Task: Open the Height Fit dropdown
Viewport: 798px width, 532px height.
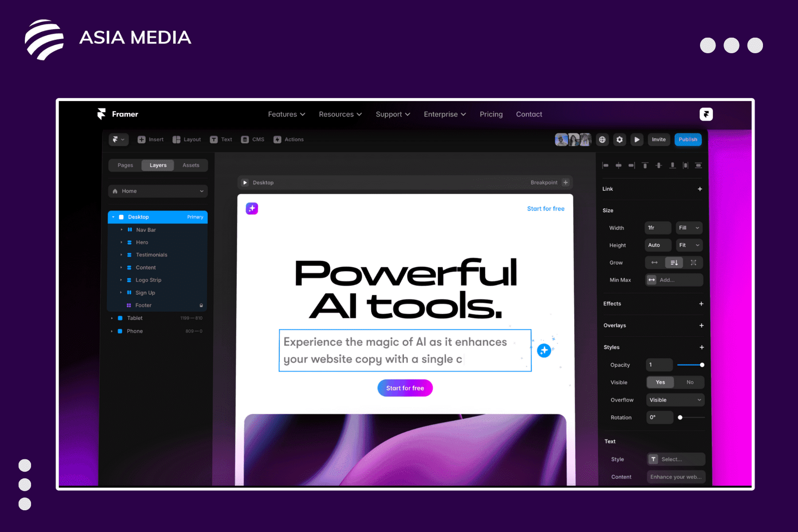Action: click(x=689, y=245)
